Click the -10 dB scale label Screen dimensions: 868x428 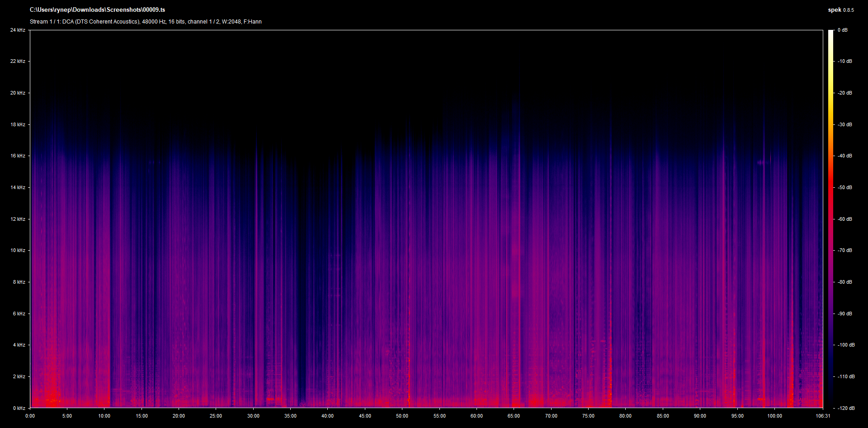pos(845,61)
